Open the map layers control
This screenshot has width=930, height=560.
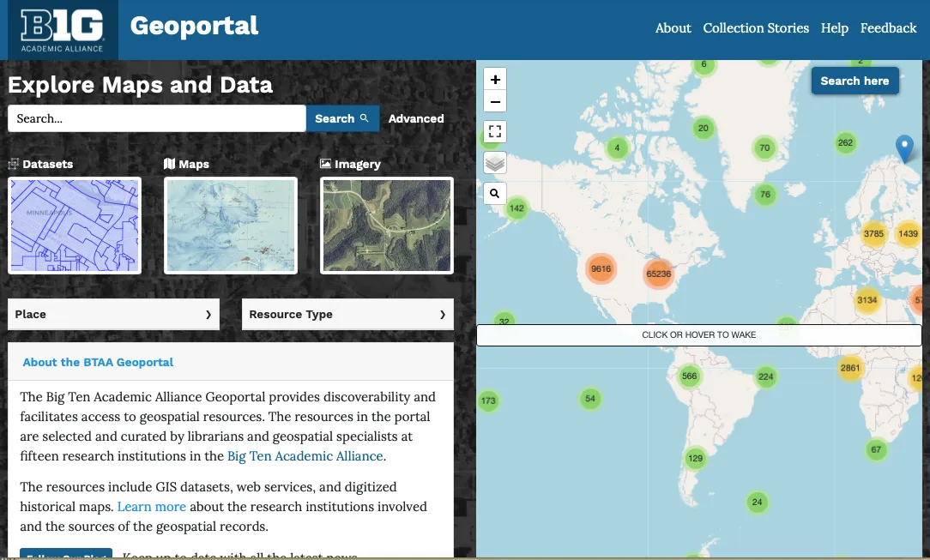coord(495,163)
